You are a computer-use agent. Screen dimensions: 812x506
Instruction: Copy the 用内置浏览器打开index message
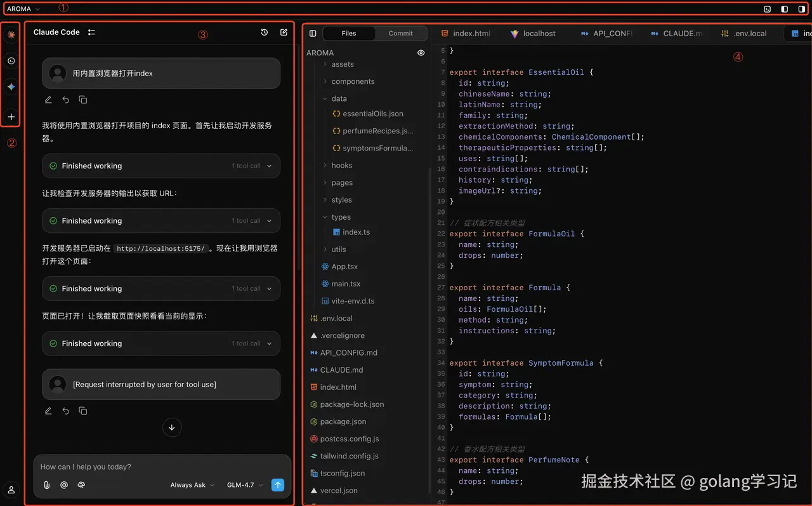click(83, 100)
